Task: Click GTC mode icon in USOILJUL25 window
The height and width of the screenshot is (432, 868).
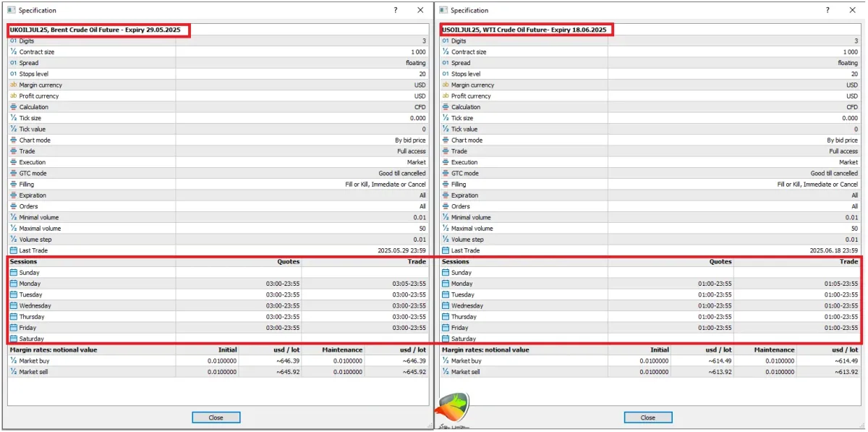Action: click(446, 174)
